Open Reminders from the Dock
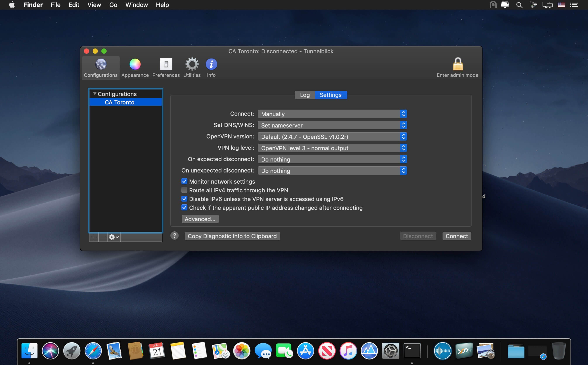Screen dimensions: 588x365 point(199,351)
